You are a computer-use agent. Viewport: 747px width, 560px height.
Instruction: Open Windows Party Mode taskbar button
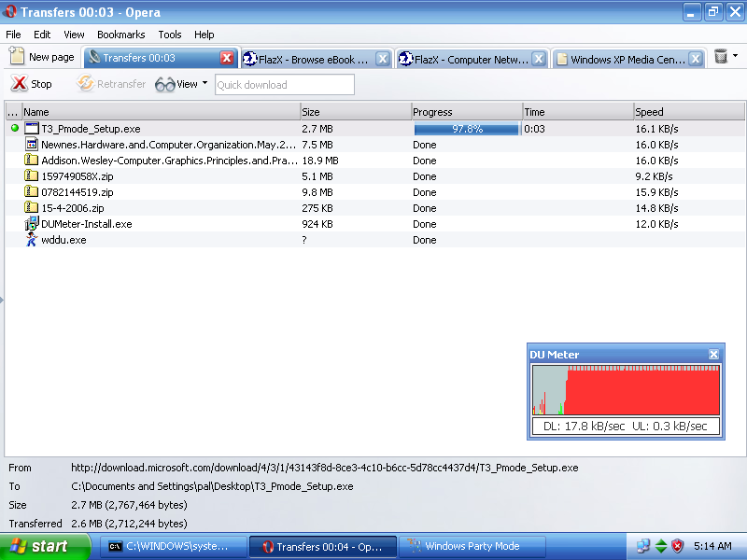pos(472,546)
